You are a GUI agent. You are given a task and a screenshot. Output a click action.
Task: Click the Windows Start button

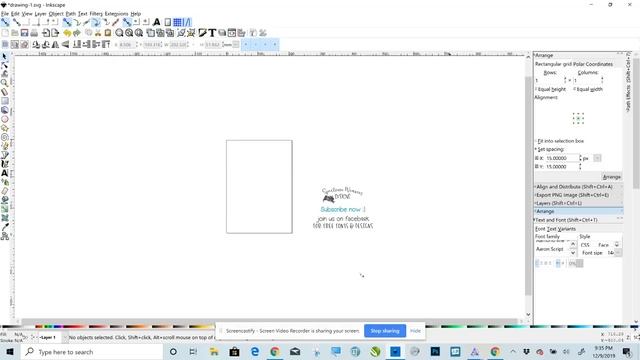point(10,351)
